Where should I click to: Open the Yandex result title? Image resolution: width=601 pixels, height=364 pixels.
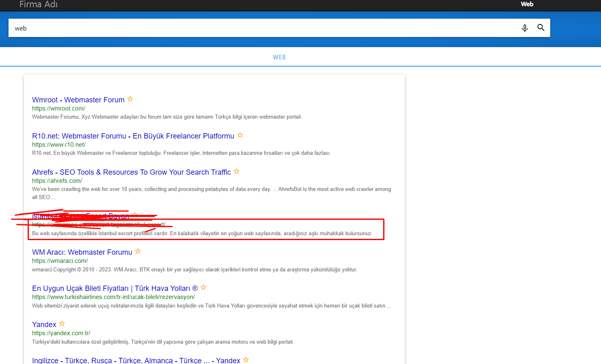click(x=44, y=325)
